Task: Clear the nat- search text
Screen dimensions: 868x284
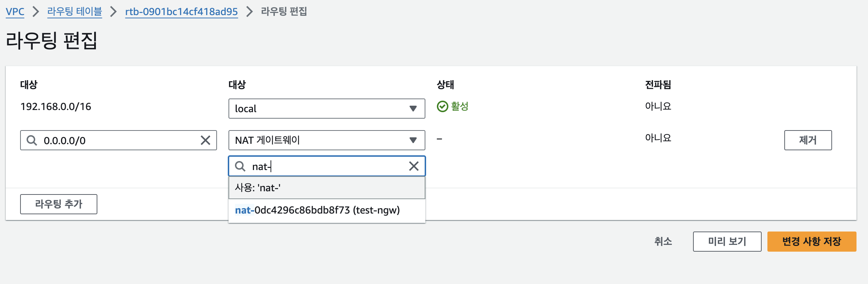Action: pos(414,166)
